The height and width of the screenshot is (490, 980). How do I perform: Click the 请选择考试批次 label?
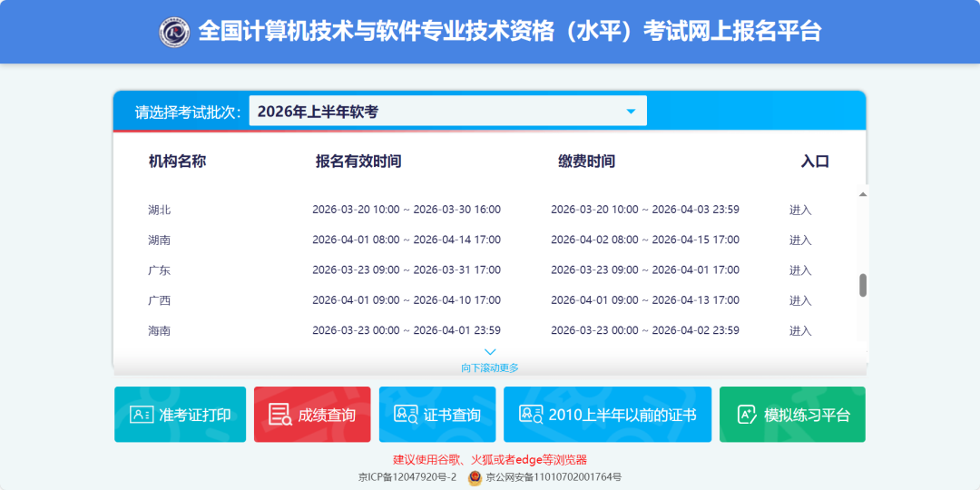coord(188,112)
